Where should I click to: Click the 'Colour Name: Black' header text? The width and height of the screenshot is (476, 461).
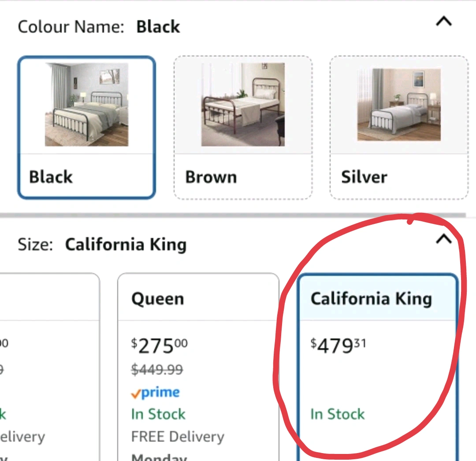[x=99, y=27]
